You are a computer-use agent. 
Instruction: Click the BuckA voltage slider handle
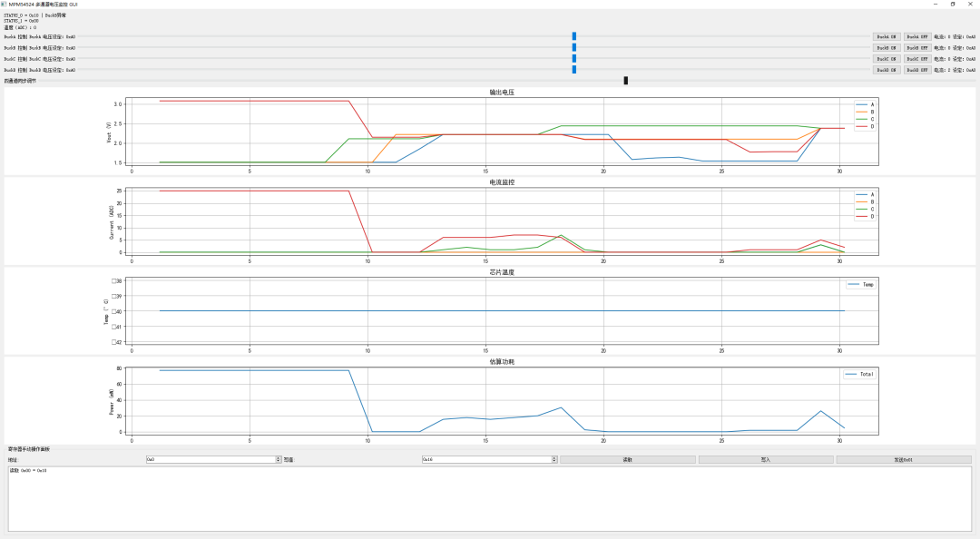point(573,36)
